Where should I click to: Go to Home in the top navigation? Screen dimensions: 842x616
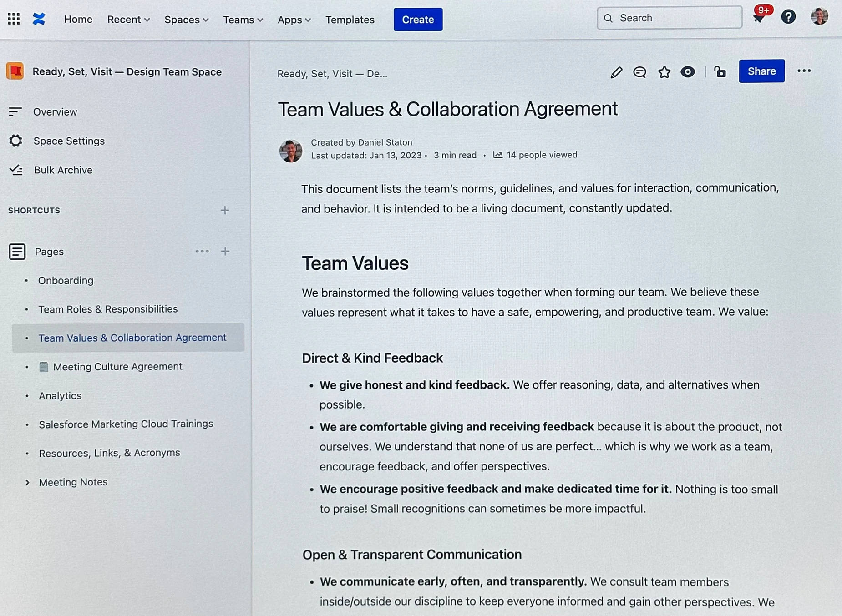78,19
